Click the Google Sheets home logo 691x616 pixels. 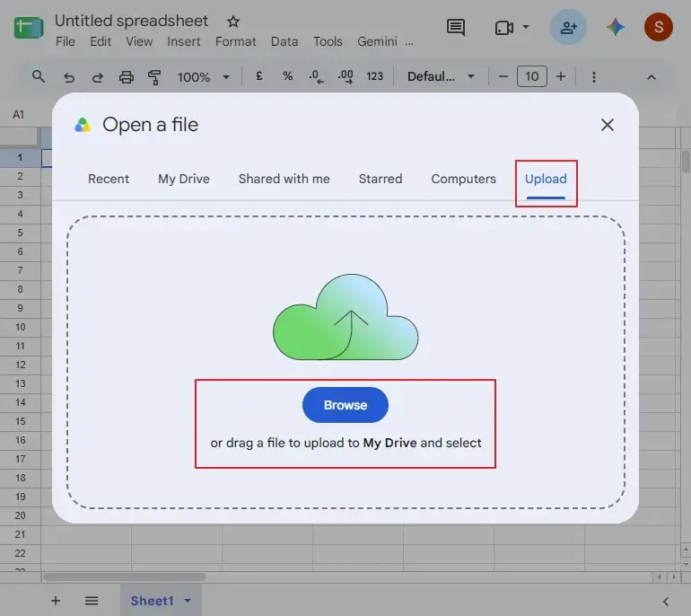pos(29,28)
